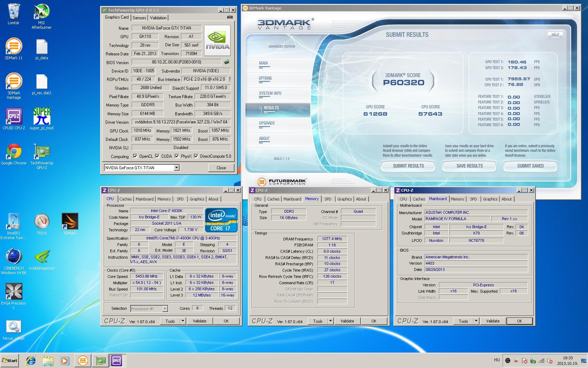This screenshot has height=368, width=588.
Task: Toggle the DirectCompute 5.0 checkbox
Action: pos(196,156)
